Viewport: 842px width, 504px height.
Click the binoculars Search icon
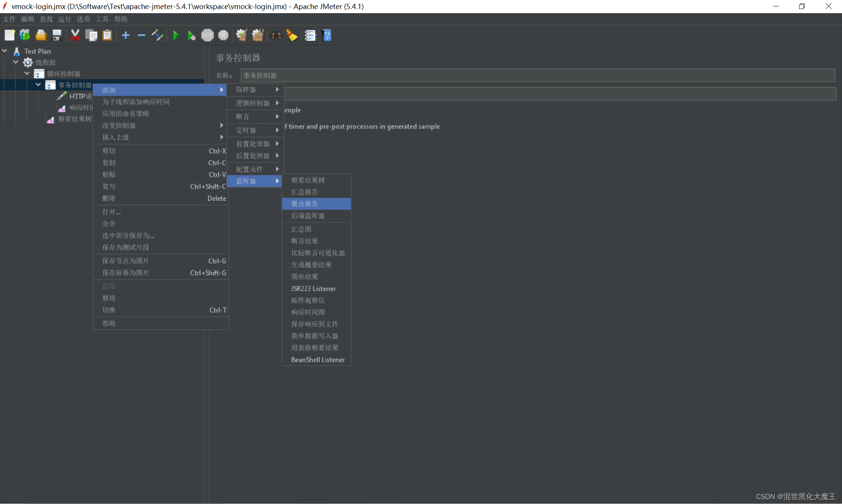click(x=276, y=35)
